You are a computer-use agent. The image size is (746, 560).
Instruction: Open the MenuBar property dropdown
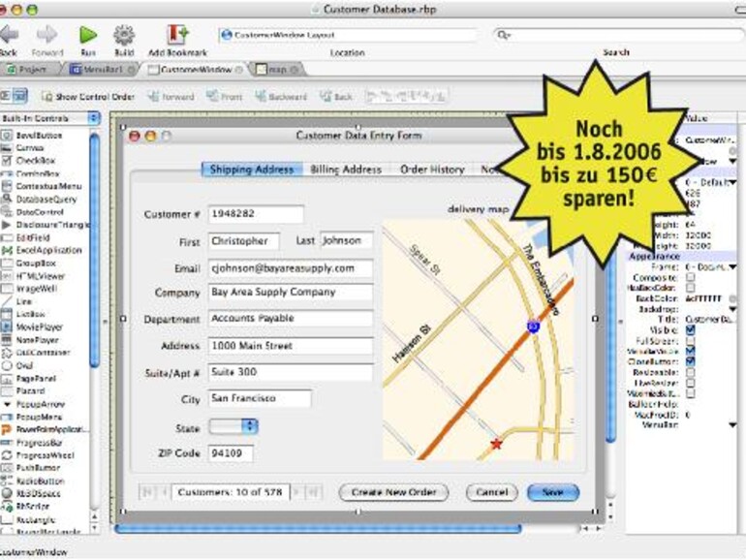(732, 425)
